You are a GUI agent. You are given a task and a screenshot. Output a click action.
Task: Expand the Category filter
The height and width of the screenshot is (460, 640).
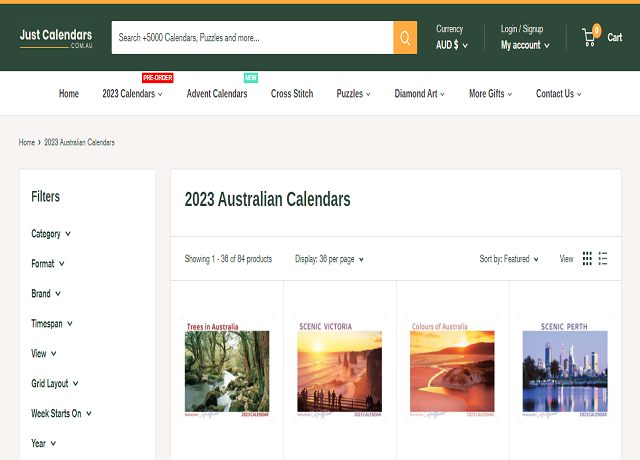51,234
